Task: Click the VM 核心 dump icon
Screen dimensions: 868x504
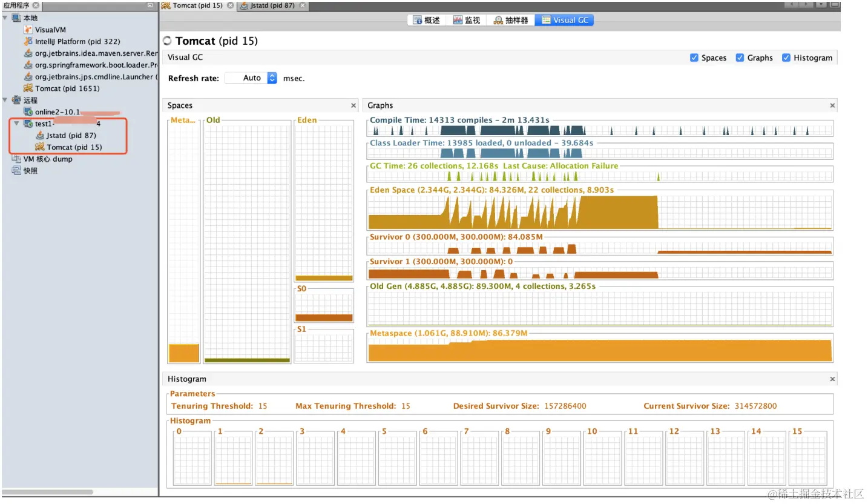Action: coord(16,159)
